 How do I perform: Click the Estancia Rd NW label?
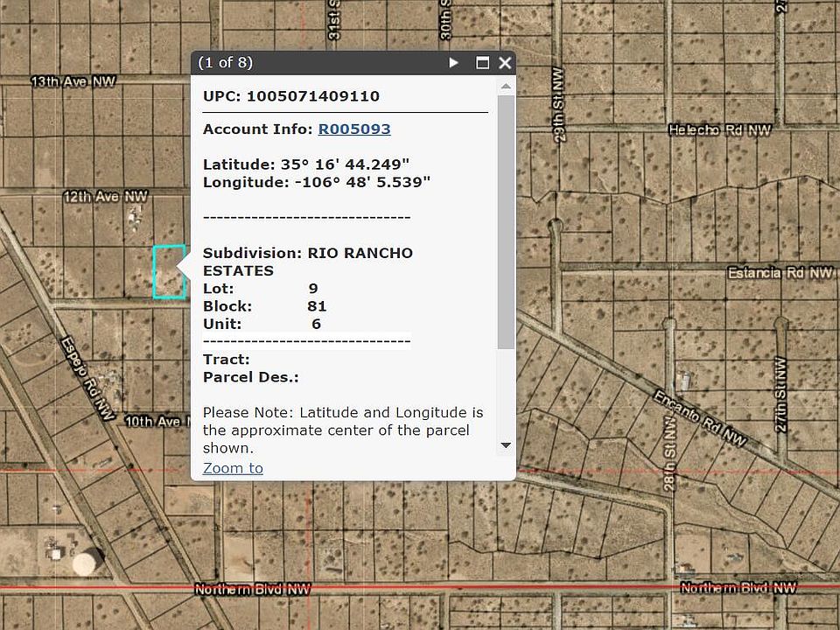pyautogui.click(x=780, y=273)
